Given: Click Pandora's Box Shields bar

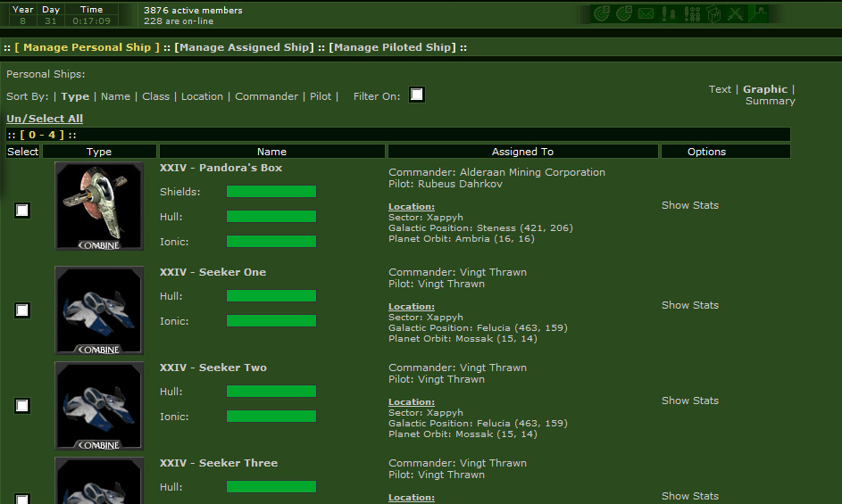Looking at the screenshot, I should click(x=271, y=192).
